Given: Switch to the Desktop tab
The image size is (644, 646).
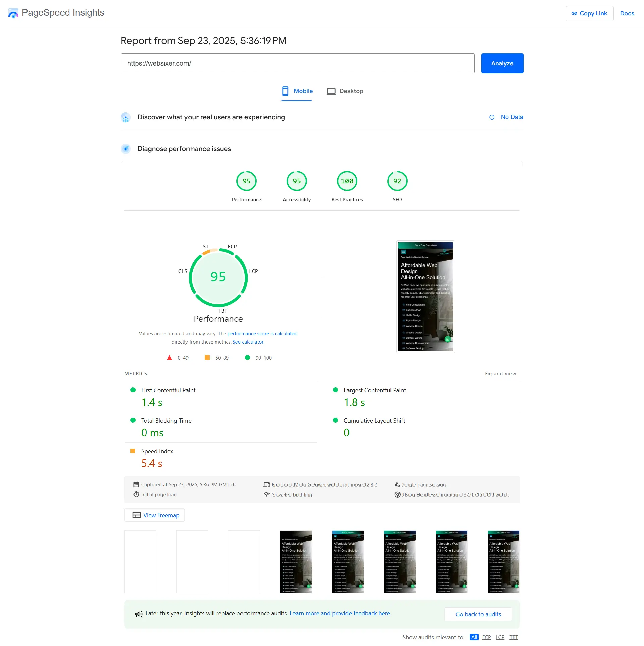Looking at the screenshot, I should 345,91.
